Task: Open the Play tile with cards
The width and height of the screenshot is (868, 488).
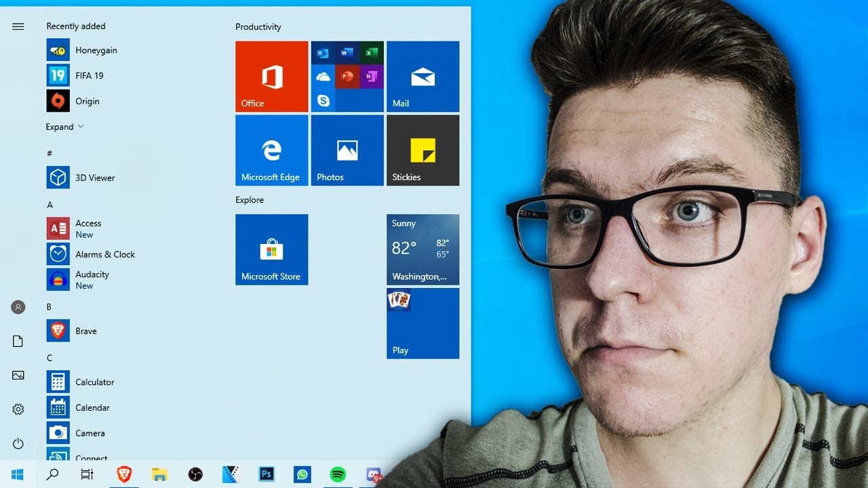Action: coord(423,323)
